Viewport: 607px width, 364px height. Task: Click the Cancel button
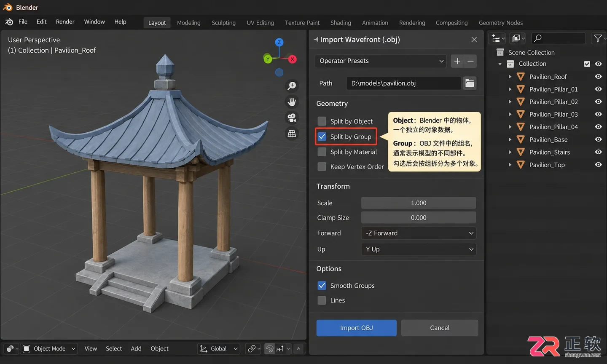440,328
